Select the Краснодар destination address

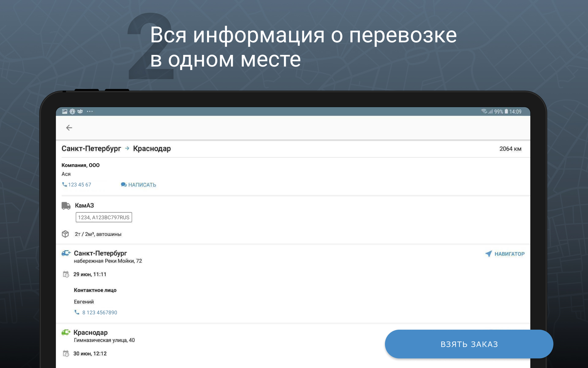click(x=104, y=340)
